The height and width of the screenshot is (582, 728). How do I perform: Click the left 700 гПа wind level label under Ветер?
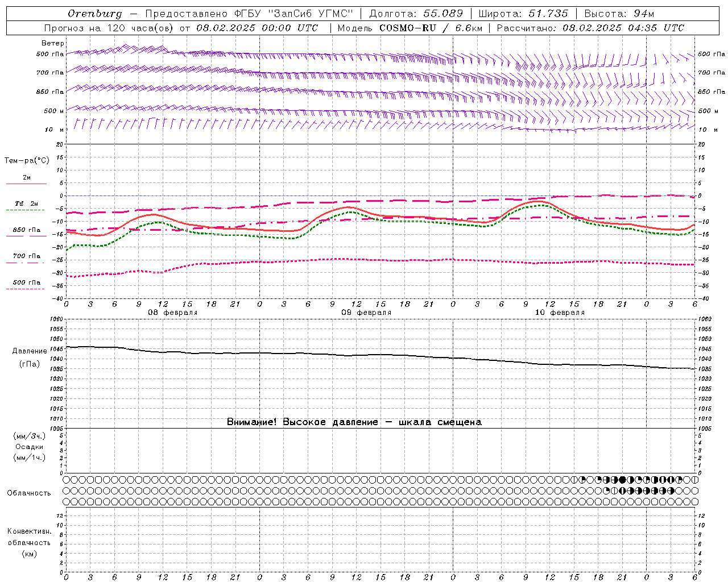click(50, 73)
